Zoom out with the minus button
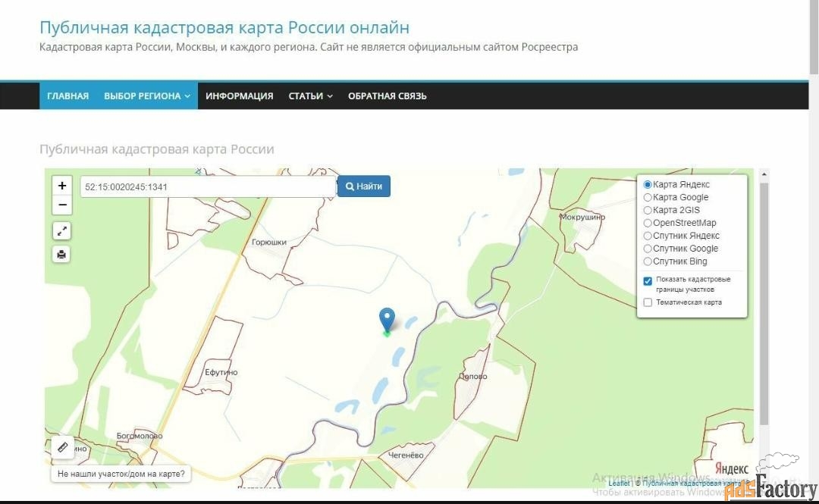 [62, 205]
